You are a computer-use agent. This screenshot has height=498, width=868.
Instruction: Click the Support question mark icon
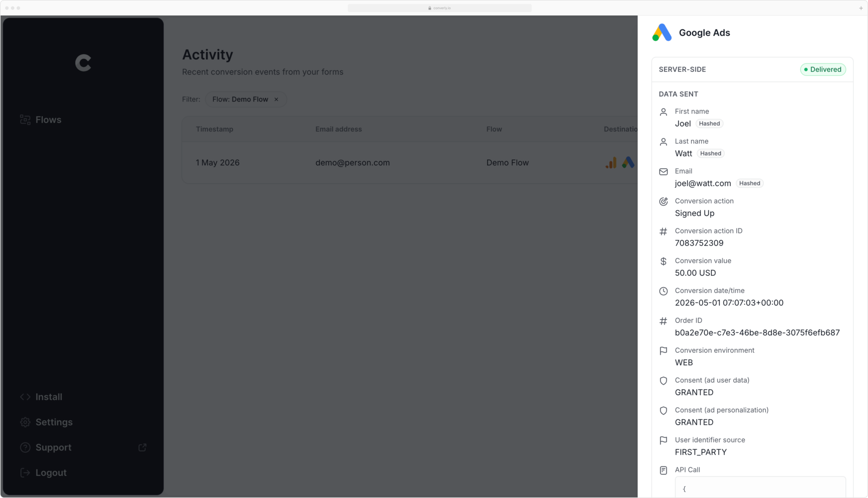[25, 447]
